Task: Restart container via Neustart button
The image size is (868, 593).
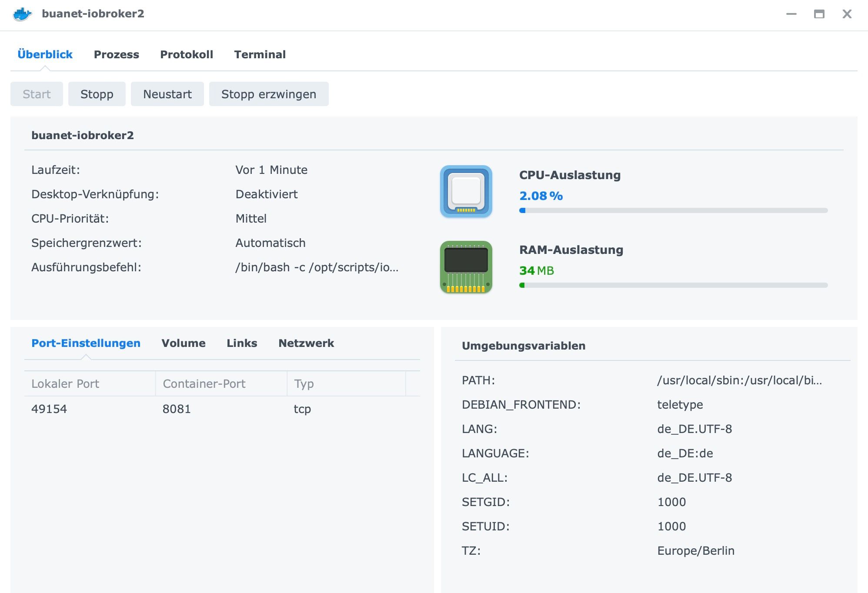Action: pos(167,94)
